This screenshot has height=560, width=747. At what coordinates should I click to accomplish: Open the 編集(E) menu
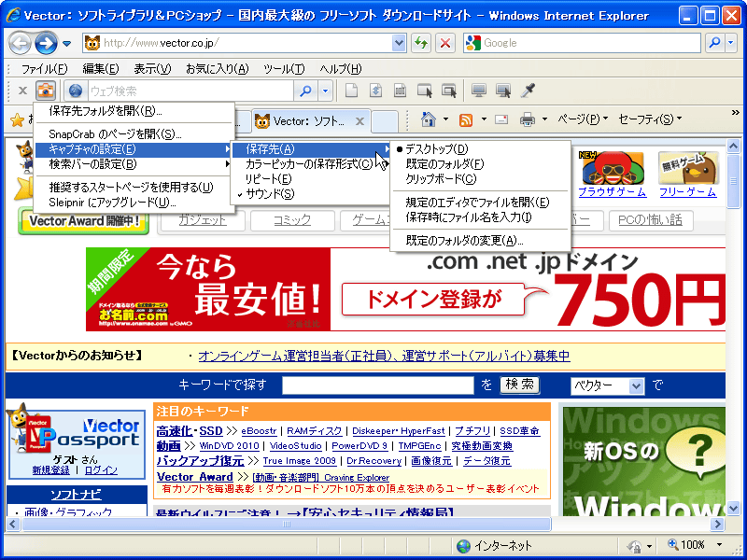coord(101,69)
